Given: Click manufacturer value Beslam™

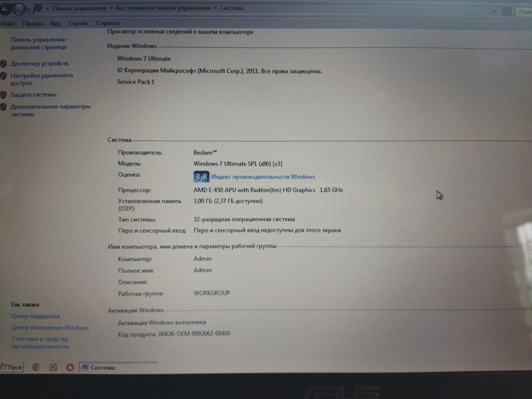Looking at the screenshot, I should point(205,152).
